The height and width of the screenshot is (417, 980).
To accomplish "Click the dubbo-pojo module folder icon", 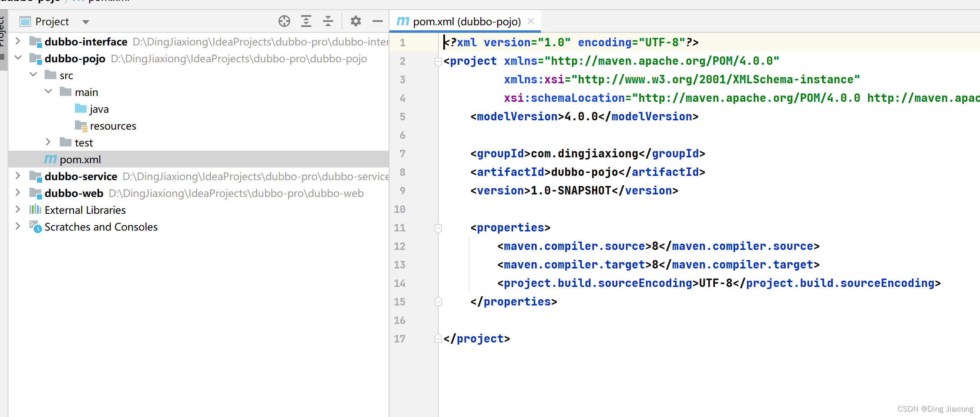I will click(x=35, y=58).
